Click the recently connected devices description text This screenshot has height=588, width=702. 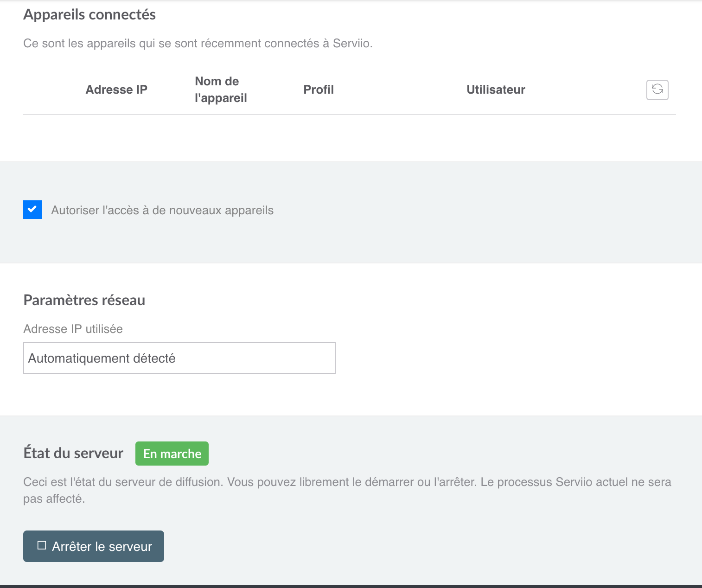(198, 44)
